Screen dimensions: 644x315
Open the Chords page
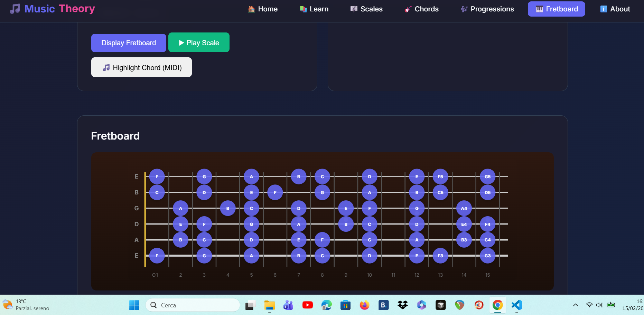pos(421,9)
